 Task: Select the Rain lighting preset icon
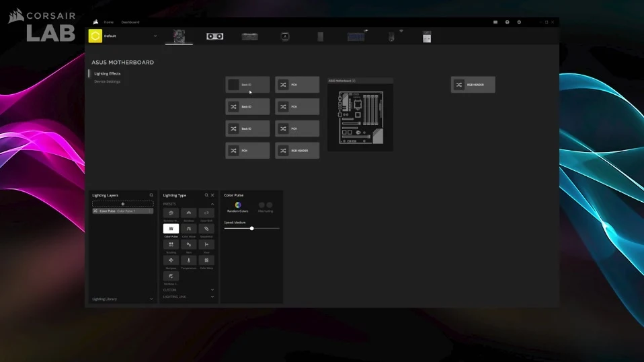[188, 244]
